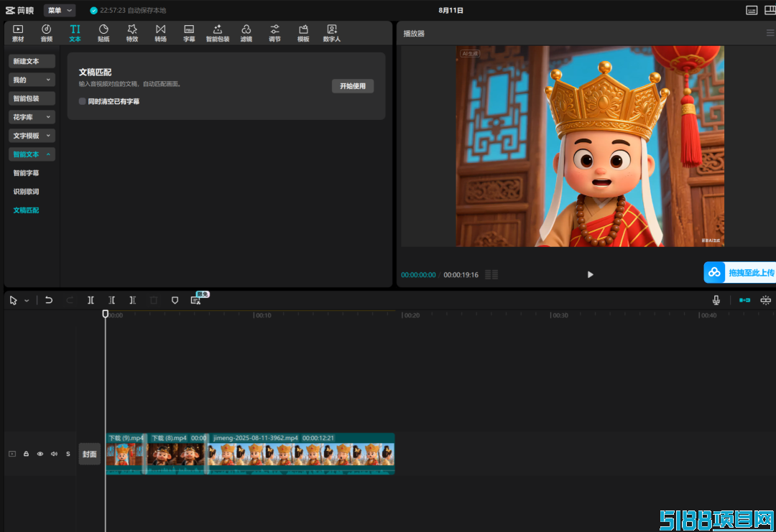Select 智能包装 in the left sidebar

pos(32,98)
